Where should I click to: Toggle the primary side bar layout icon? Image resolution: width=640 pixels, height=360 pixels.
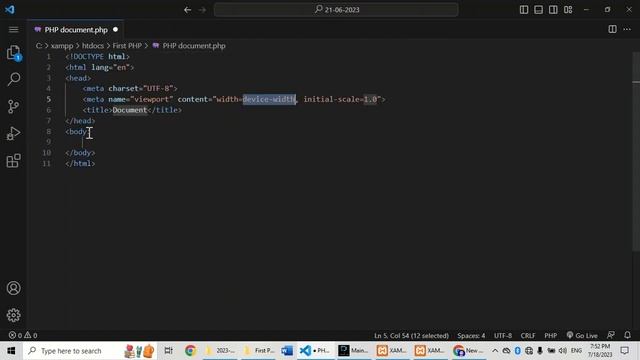click(x=524, y=10)
